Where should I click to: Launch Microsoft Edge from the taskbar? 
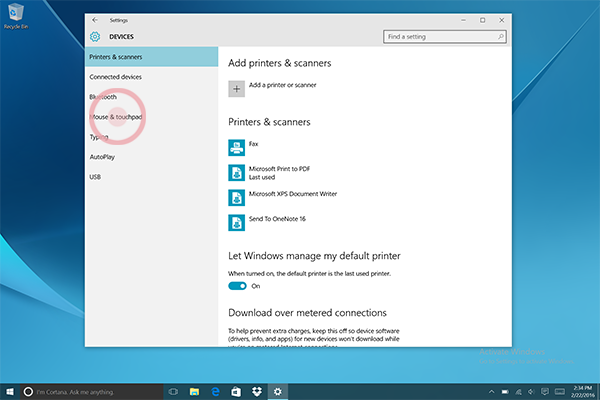(x=215, y=392)
